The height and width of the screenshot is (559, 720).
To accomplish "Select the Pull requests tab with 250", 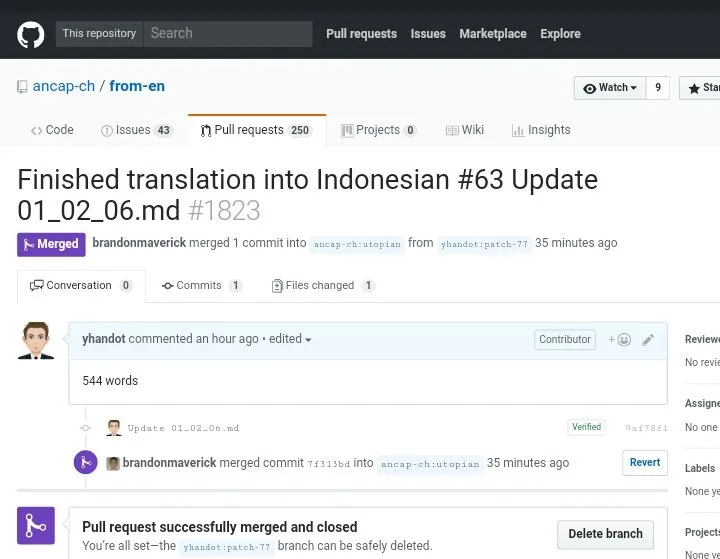I will coord(257,130).
